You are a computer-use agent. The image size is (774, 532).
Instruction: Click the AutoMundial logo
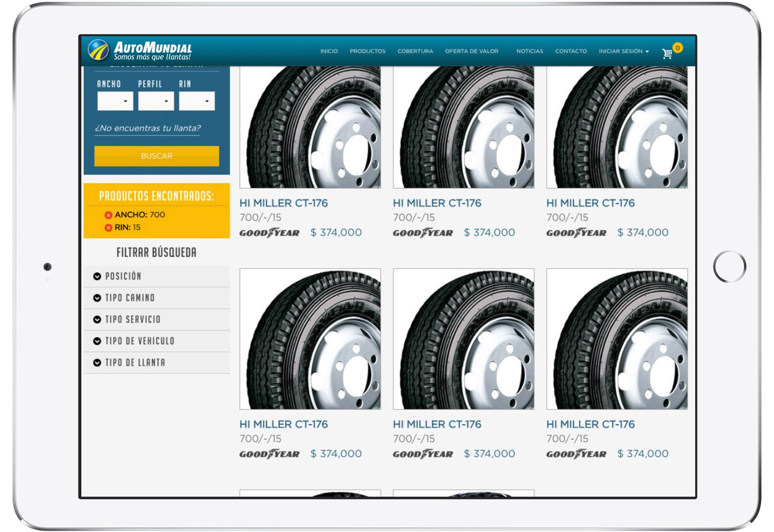click(140, 50)
